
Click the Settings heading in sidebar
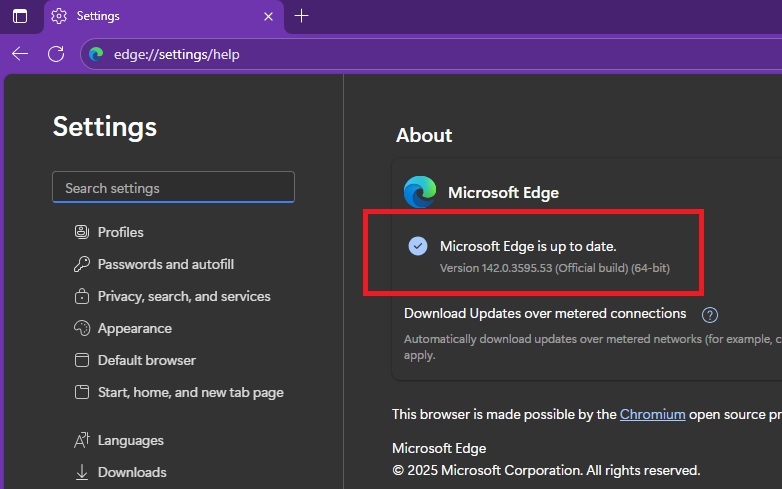(x=105, y=127)
